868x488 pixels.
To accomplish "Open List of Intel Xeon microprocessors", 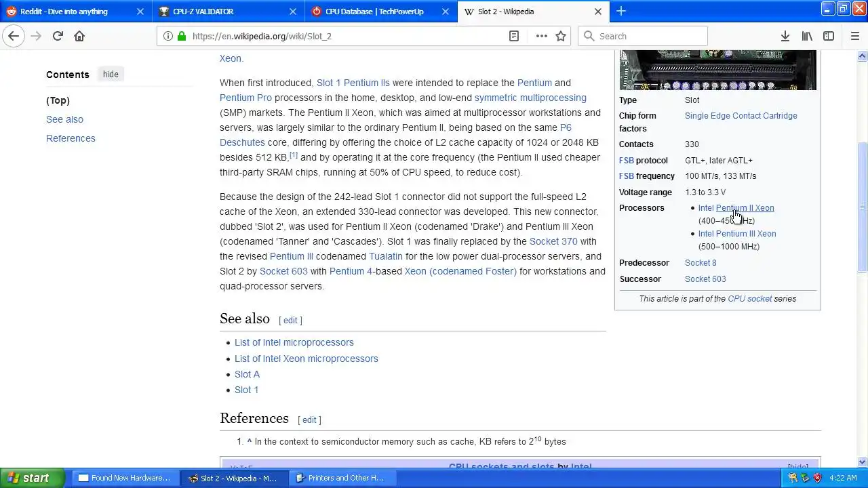I will (306, 359).
